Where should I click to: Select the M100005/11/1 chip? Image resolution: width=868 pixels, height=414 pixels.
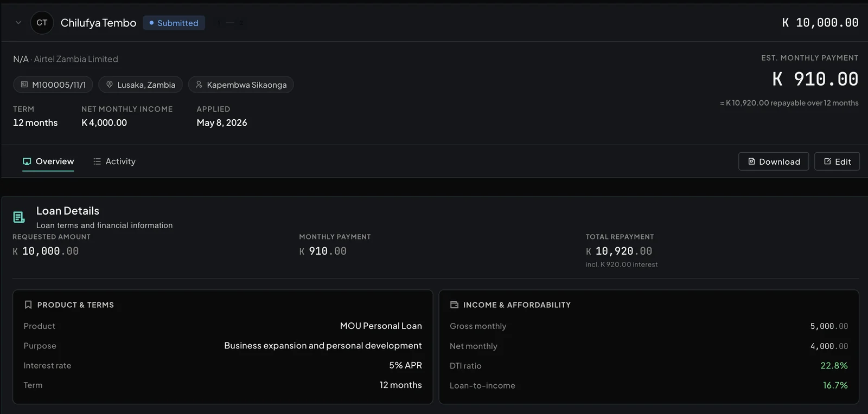click(53, 85)
